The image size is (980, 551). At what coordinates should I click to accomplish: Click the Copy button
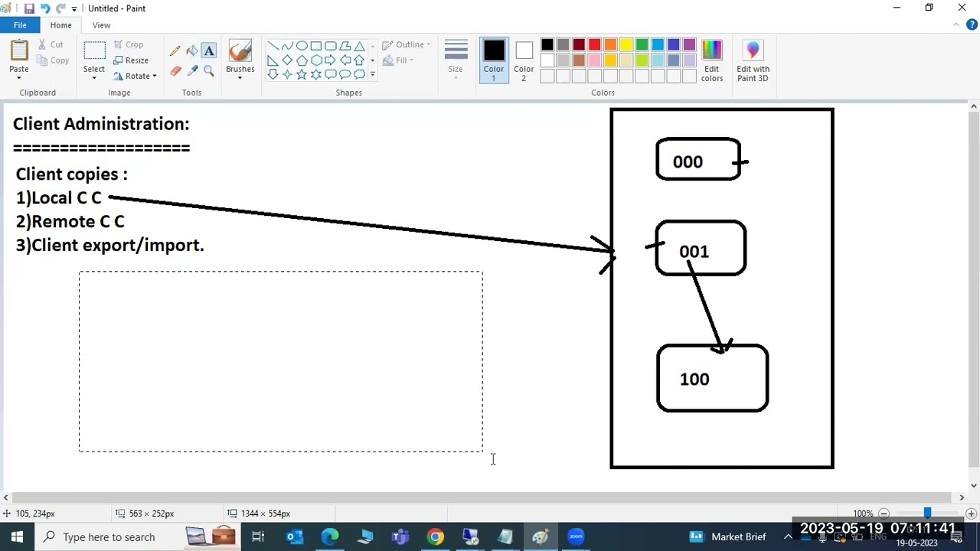[x=53, y=60]
